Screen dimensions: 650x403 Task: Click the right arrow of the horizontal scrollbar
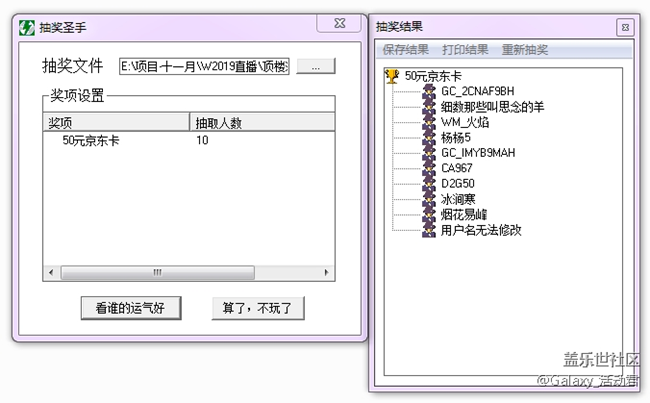(x=327, y=272)
